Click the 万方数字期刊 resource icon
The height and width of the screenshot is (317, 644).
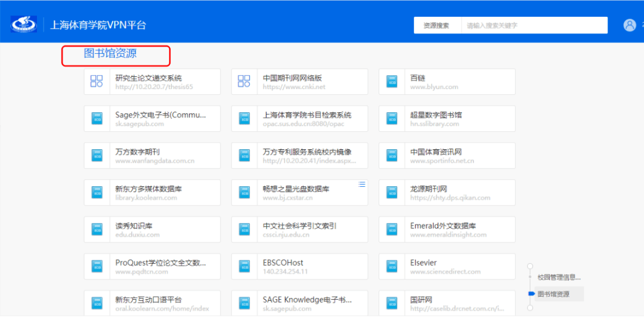(x=97, y=155)
